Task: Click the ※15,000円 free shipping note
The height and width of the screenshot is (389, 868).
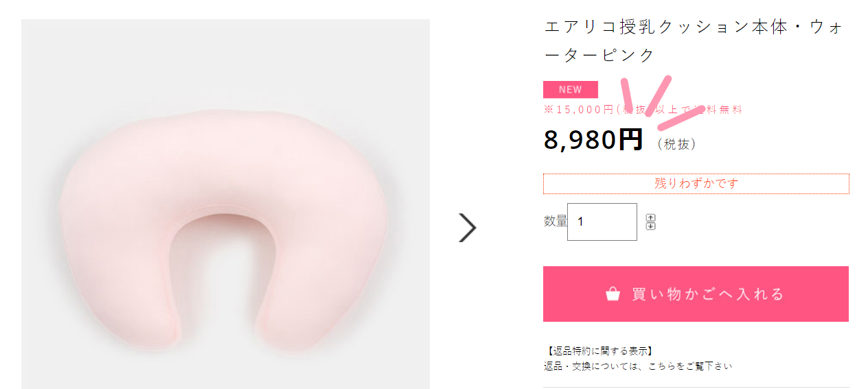Action: click(643, 109)
